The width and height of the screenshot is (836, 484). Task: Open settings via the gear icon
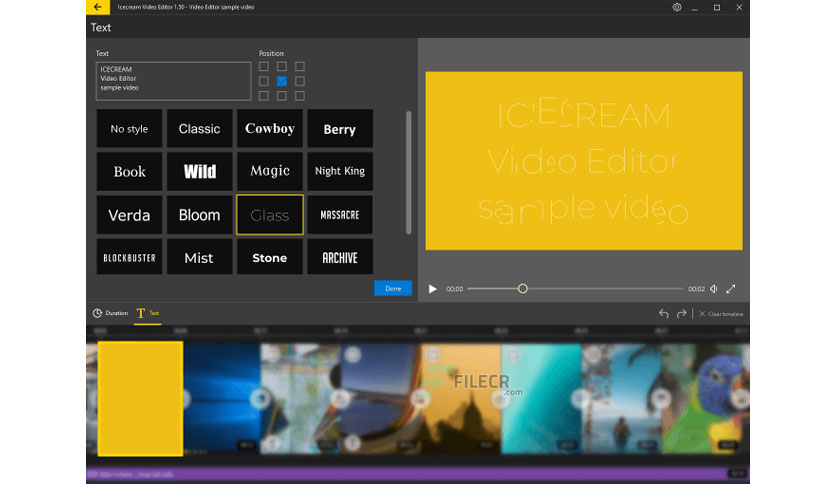click(x=677, y=7)
